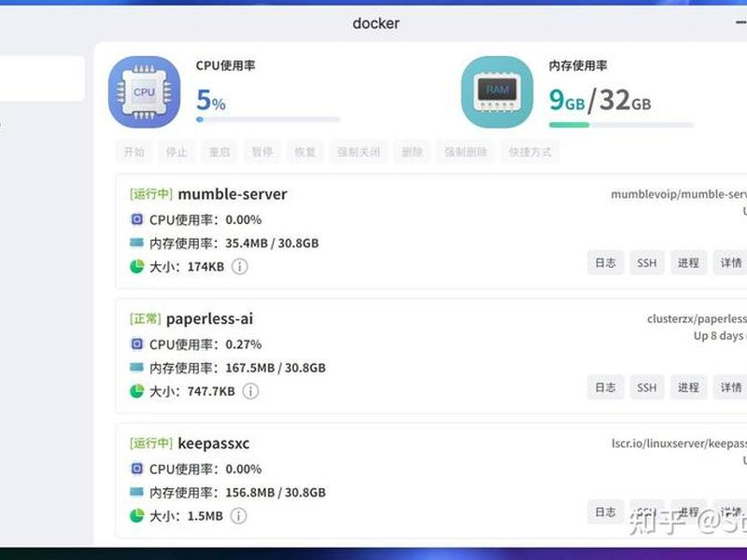Click the docker window title
The height and width of the screenshot is (560, 747).
point(376,22)
